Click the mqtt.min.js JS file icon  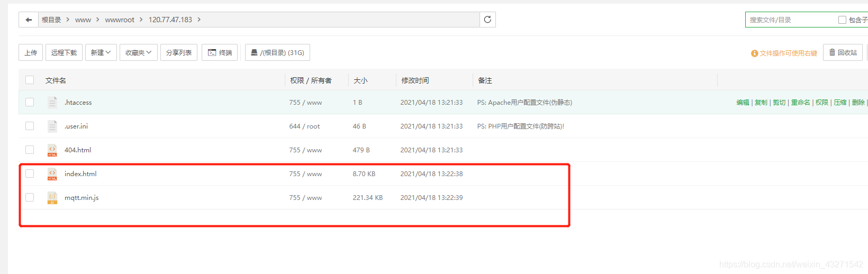(x=52, y=198)
